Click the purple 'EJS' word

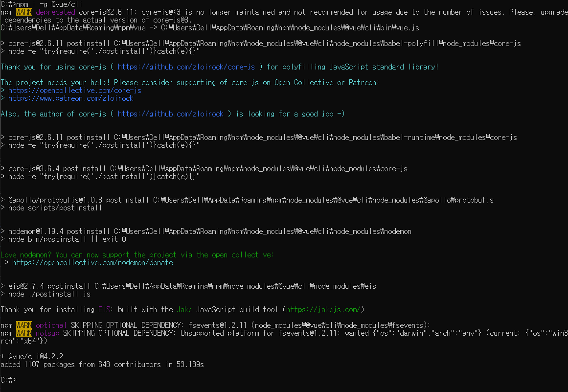point(104,309)
